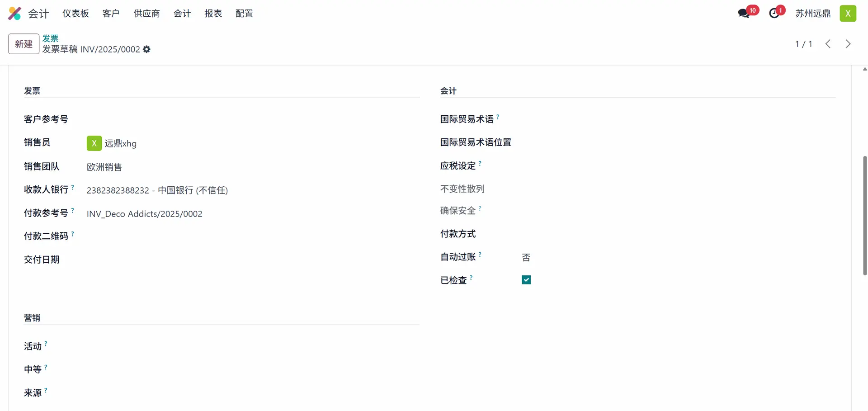Click the Odoo accounting app logo
Image resolution: width=868 pixels, height=411 pixels.
pyautogui.click(x=14, y=14)
